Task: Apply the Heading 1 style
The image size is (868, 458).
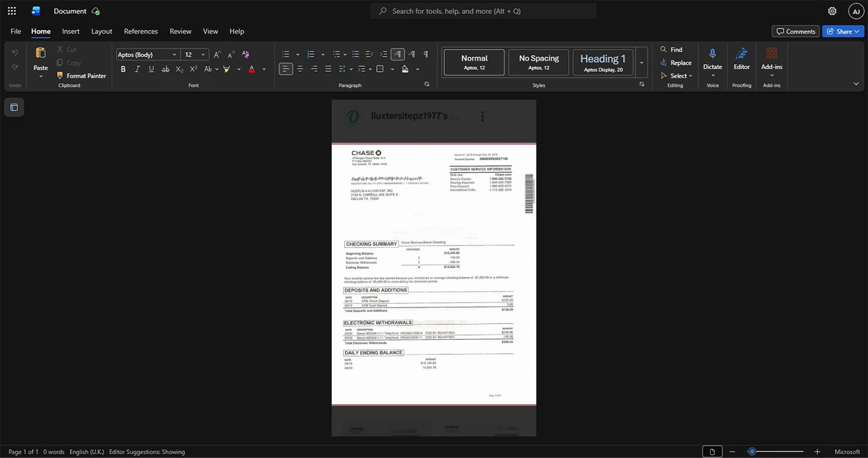Action: [x=603, y=62]
